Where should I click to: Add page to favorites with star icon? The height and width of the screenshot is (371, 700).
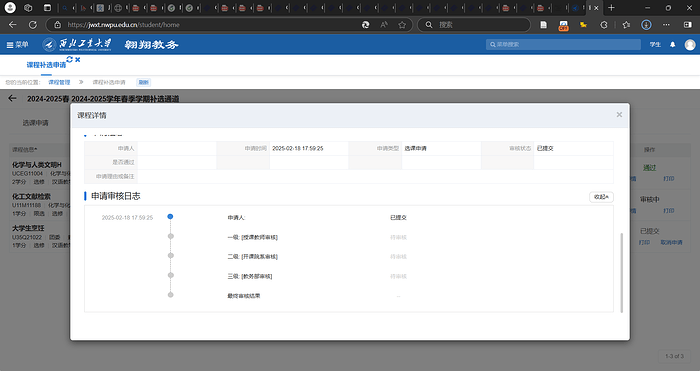coord(402,25)
